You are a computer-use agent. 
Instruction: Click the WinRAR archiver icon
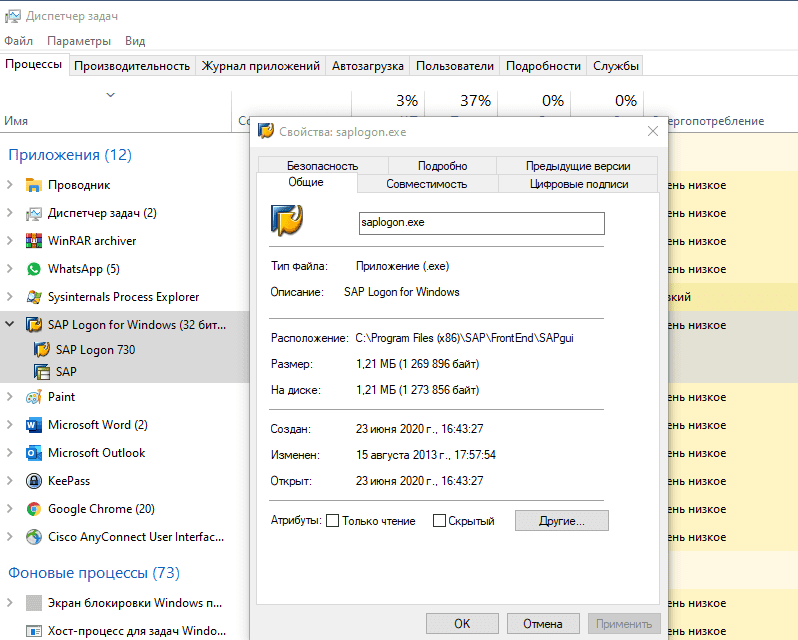(34, 241)
